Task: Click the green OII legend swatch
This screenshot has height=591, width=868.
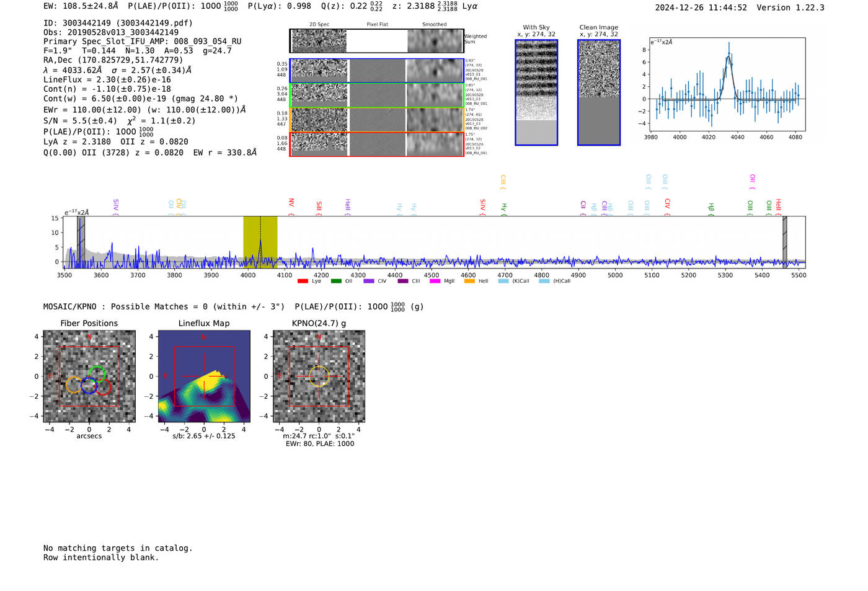Action: tap(336, 281)
